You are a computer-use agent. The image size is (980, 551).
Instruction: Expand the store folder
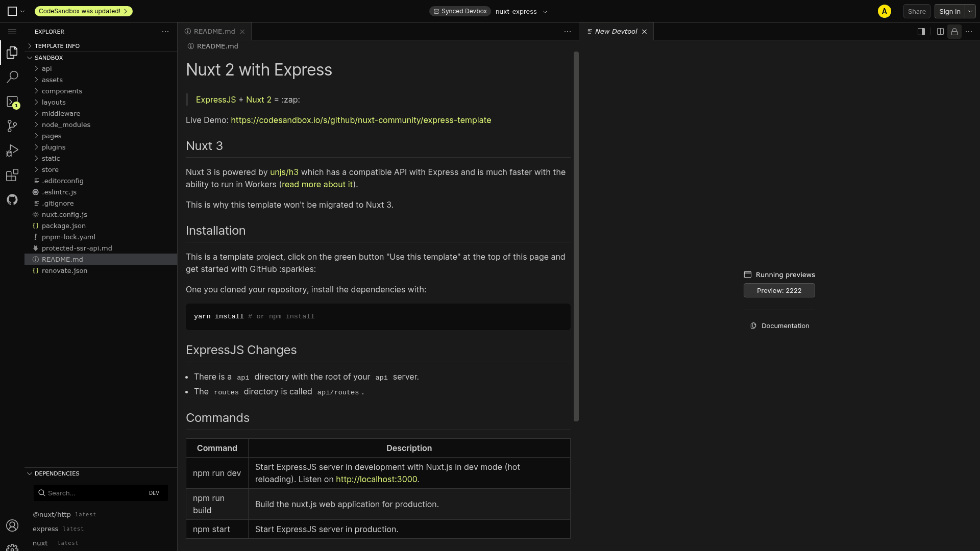click(101, 170)
